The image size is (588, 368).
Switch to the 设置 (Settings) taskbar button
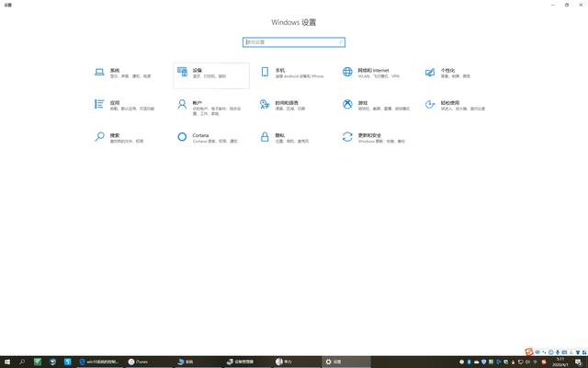click(345, 362)
